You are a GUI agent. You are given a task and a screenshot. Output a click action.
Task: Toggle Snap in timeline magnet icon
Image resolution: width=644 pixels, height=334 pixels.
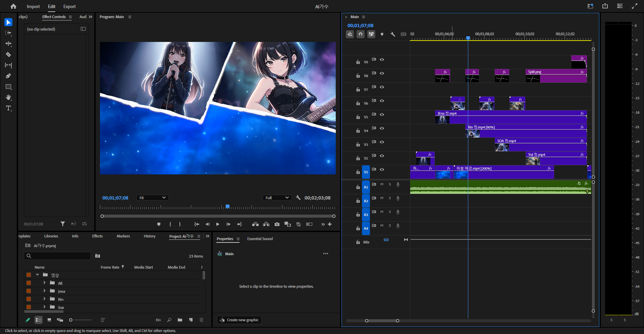361,34
